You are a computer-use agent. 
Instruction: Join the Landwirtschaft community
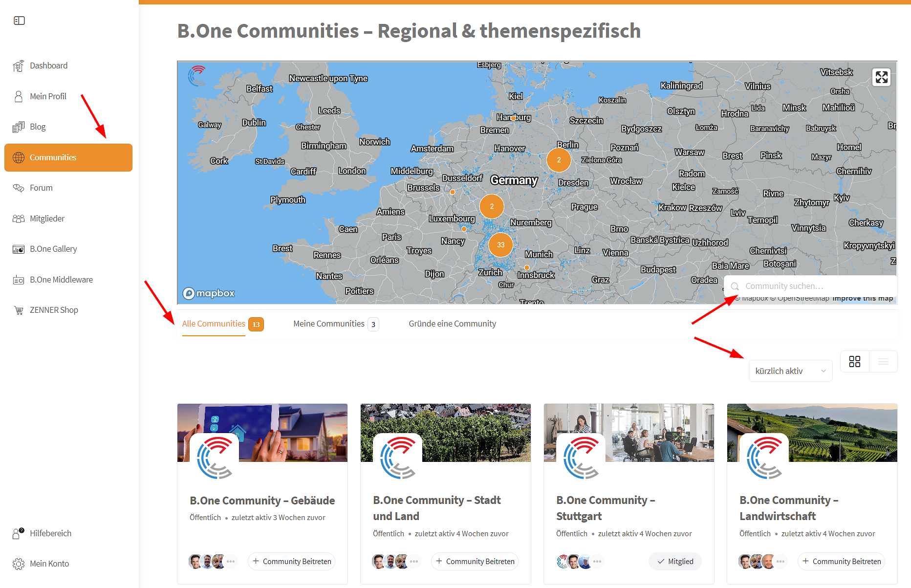point(842,562)
